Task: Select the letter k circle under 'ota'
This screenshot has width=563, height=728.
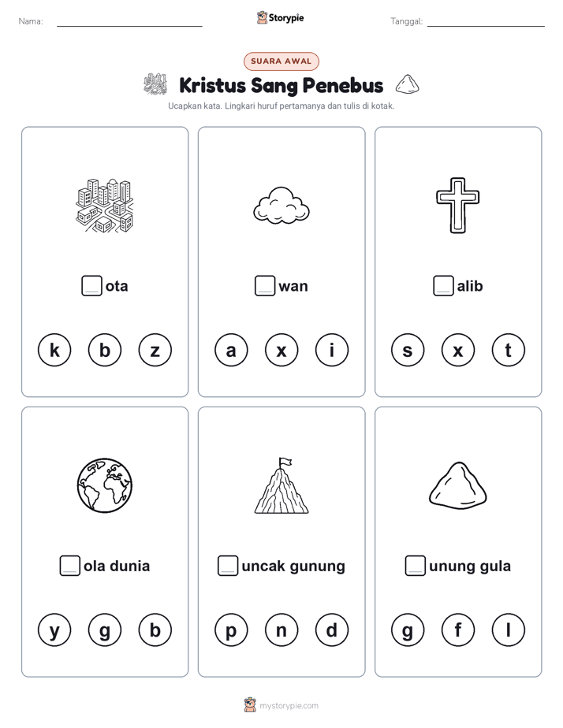Action: click(54, 350)
